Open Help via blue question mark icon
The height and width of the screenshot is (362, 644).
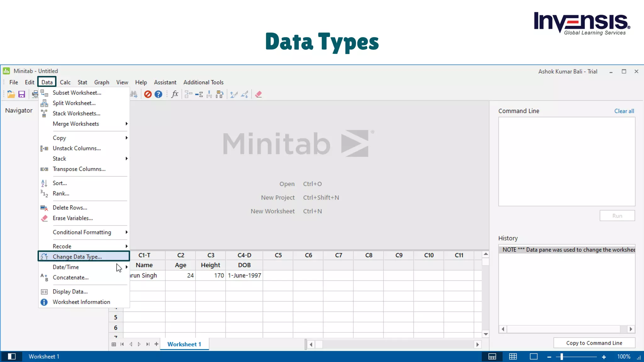[x=158, y=94]
